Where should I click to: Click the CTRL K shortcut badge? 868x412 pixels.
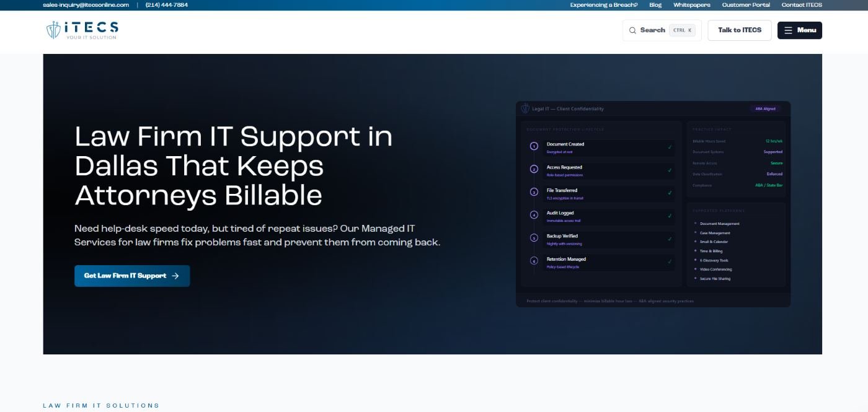point(682,30)
